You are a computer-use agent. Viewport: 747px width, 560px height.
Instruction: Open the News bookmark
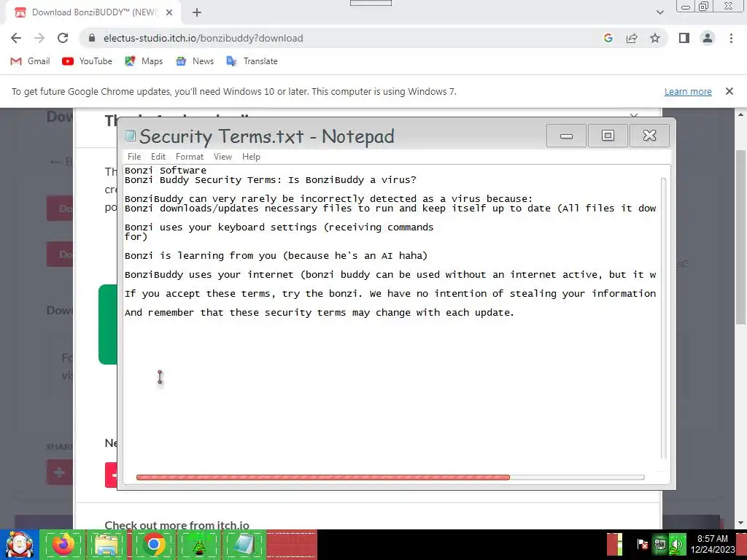(194, 61)
